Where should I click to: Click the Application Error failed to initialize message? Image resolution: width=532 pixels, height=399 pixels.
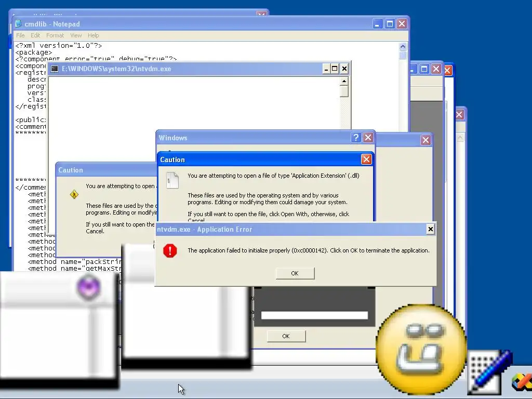tap(309, 250)
